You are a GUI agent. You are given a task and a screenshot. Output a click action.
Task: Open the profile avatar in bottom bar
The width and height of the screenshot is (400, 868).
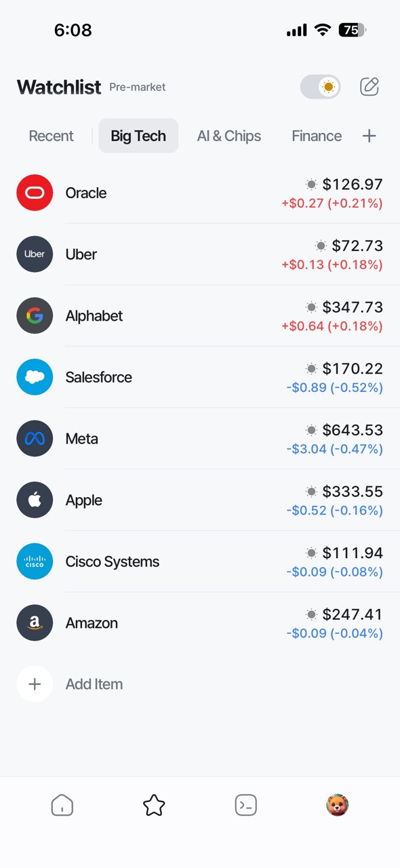pyautogui.click(x=337, y=806)
